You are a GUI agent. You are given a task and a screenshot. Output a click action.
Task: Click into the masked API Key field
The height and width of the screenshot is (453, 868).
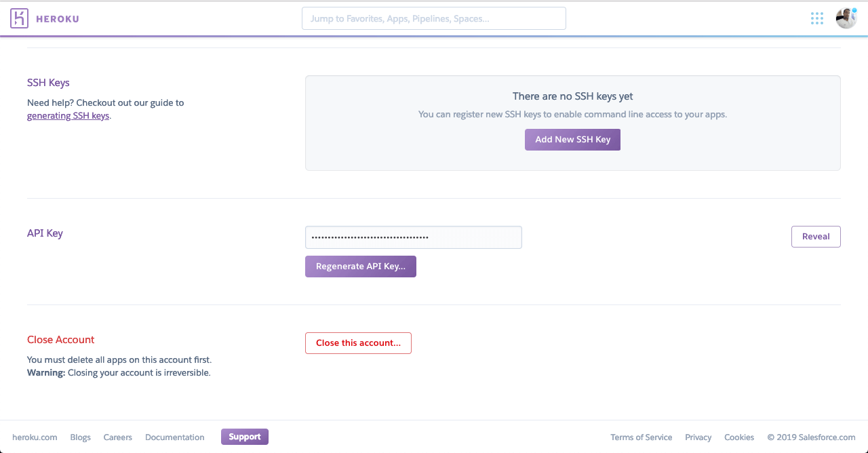[413, 237]
